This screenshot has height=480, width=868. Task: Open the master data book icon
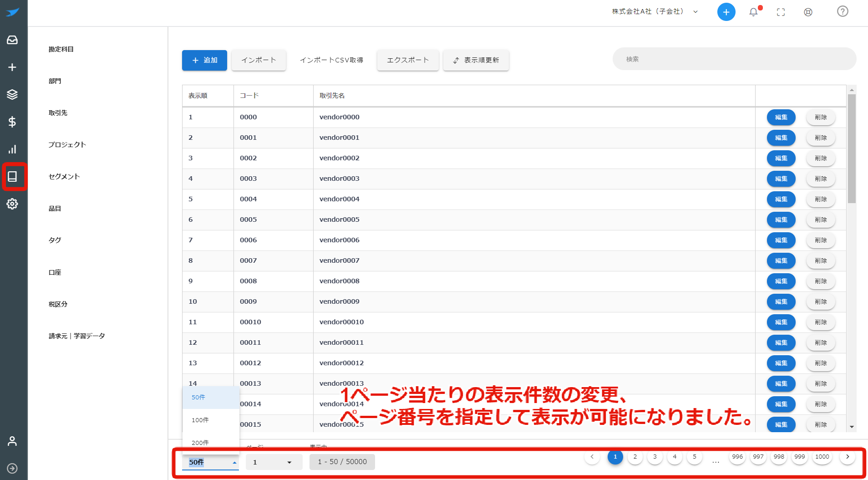click(x=13, y=177)
